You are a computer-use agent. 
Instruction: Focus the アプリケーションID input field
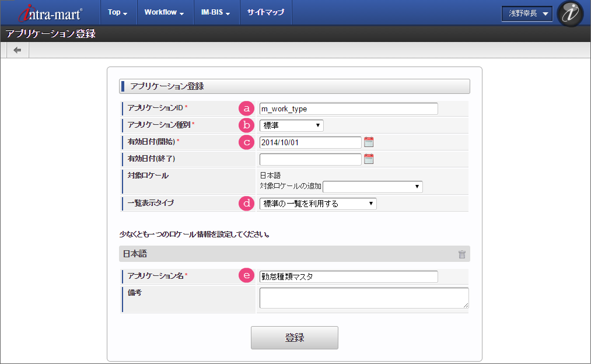[x=348, y=108]
